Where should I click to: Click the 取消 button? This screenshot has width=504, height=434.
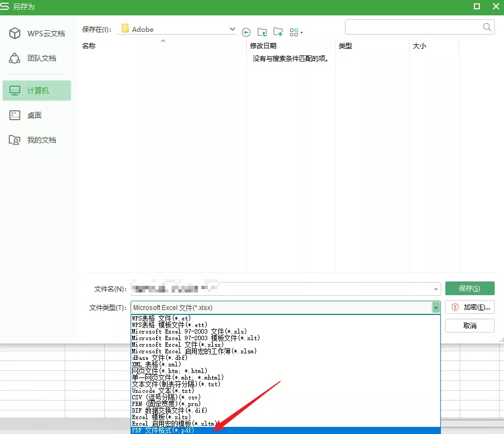pos(469,325)
